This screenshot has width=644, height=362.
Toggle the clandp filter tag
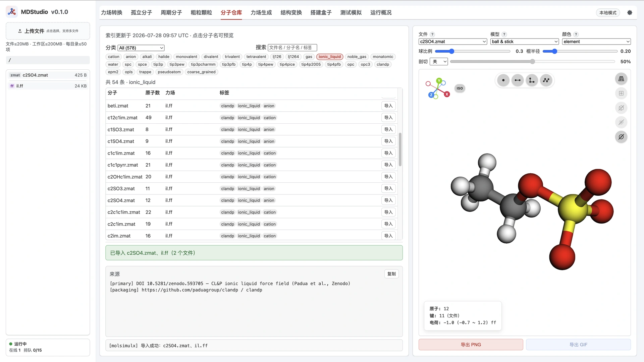(x=383, y=64)
